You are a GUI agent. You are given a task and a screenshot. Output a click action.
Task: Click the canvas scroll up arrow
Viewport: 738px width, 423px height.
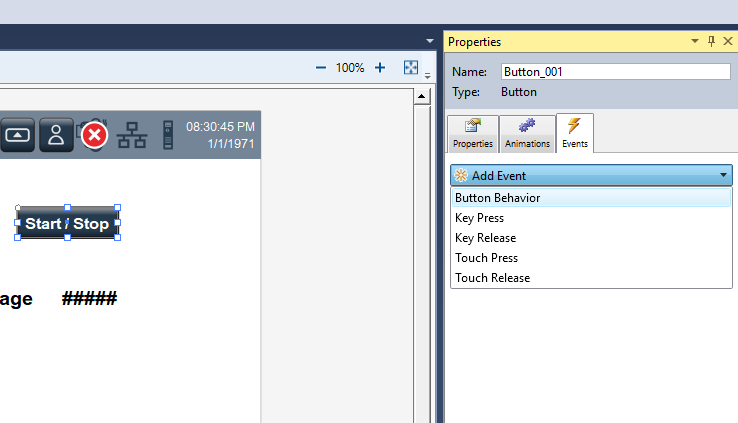click(x=423, y=95)
